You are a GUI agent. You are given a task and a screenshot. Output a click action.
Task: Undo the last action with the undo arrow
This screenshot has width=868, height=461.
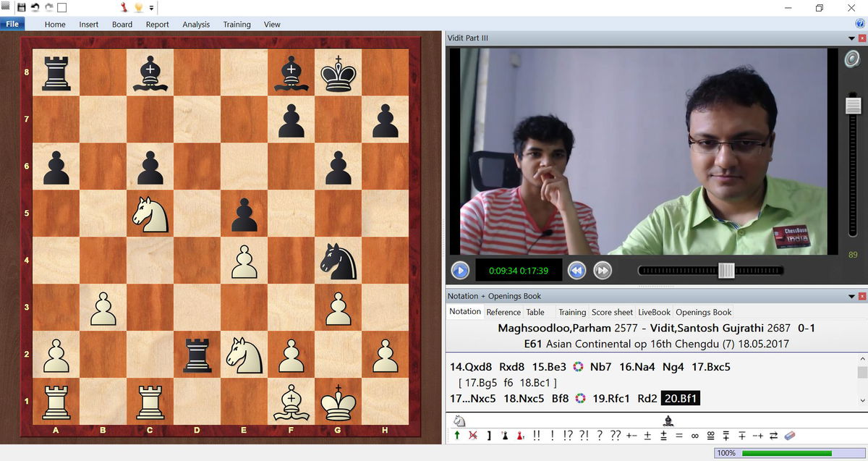35,7
